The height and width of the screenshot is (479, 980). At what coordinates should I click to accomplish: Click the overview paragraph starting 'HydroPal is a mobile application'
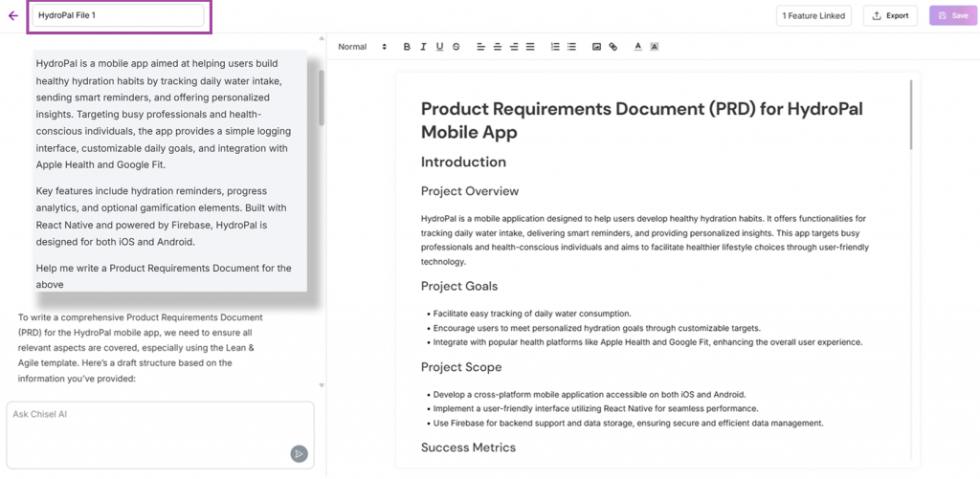coord(644,240)
